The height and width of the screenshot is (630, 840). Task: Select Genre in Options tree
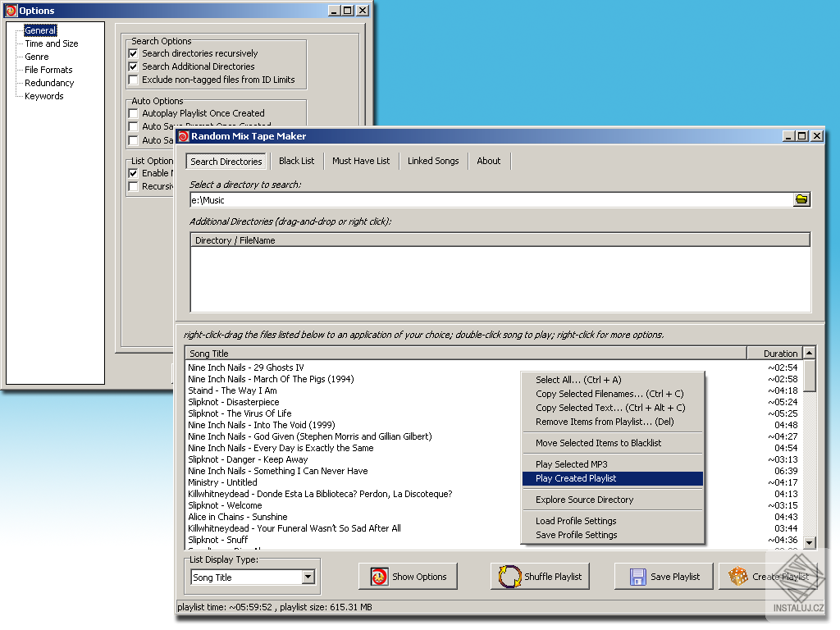(x=36, y=57)
